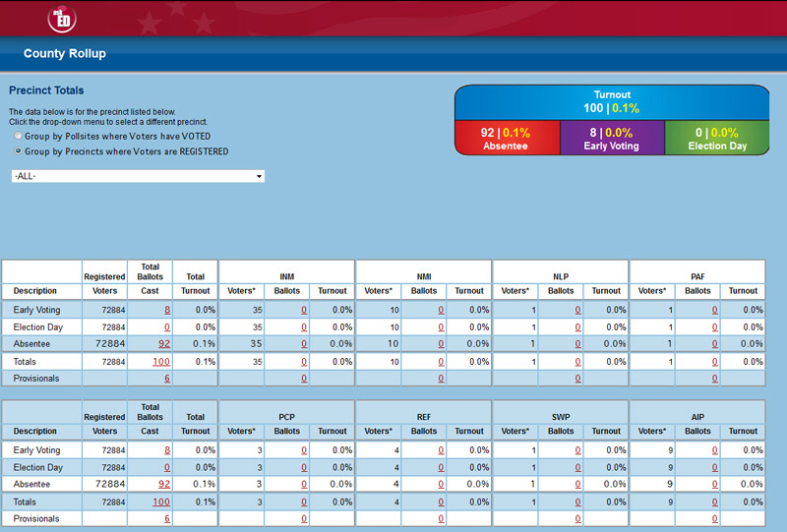This screenshot has height=532, width=787.
Task: Open Absentee total ballots link 92 in first table
Action: pos(164,344)
